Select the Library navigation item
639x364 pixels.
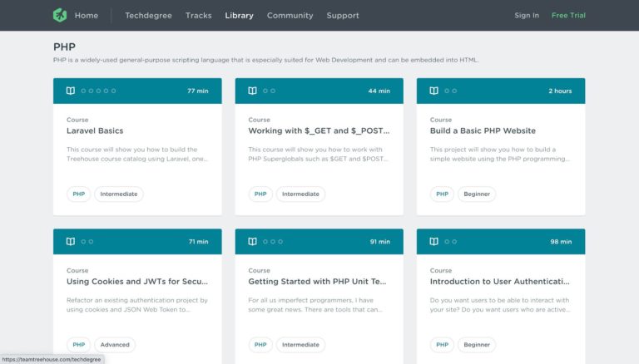(240, 16)
